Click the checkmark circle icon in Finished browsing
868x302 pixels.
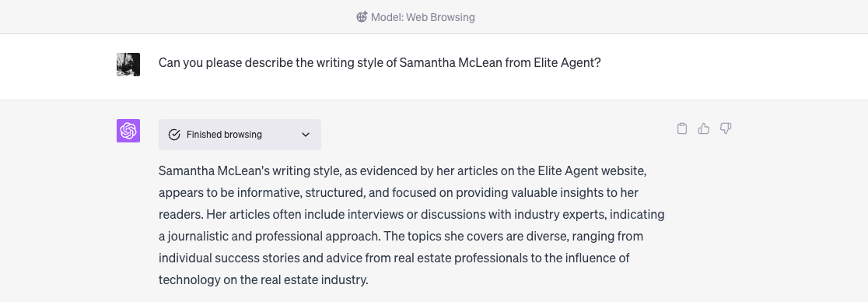tap(174, 135)
